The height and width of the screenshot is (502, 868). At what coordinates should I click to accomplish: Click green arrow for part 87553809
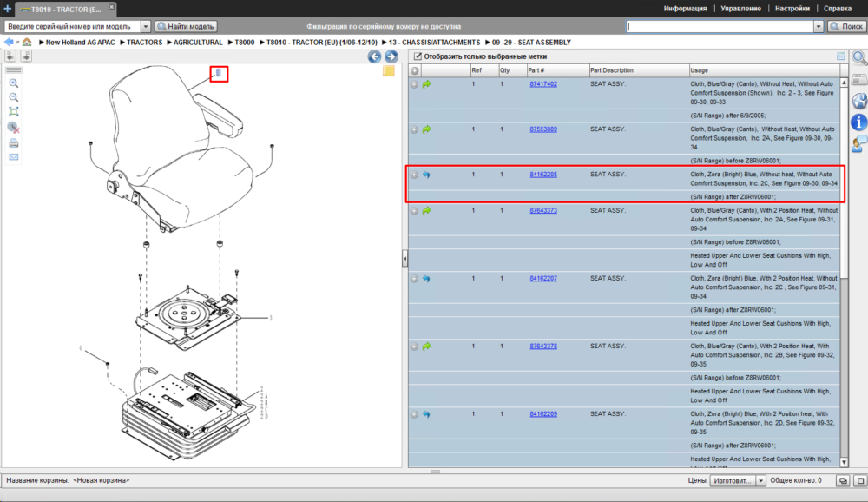click(427, 129)
